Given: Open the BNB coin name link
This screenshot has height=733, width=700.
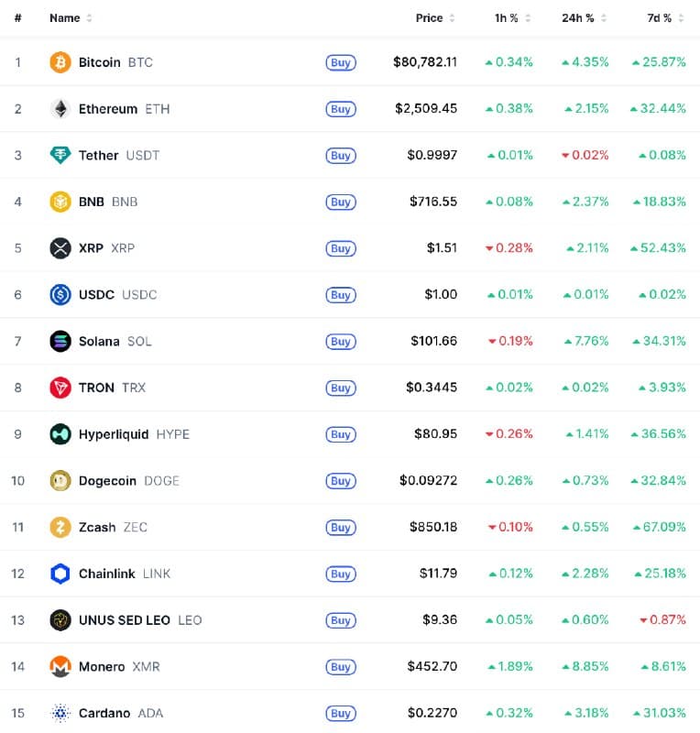Looking at the screenshot, I should point(92,202).
